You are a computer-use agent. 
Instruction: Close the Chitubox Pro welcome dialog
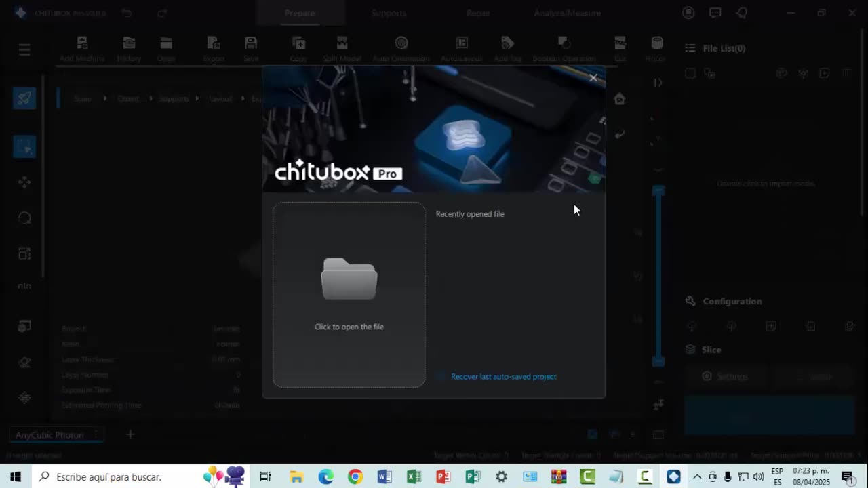click(593, 78)
